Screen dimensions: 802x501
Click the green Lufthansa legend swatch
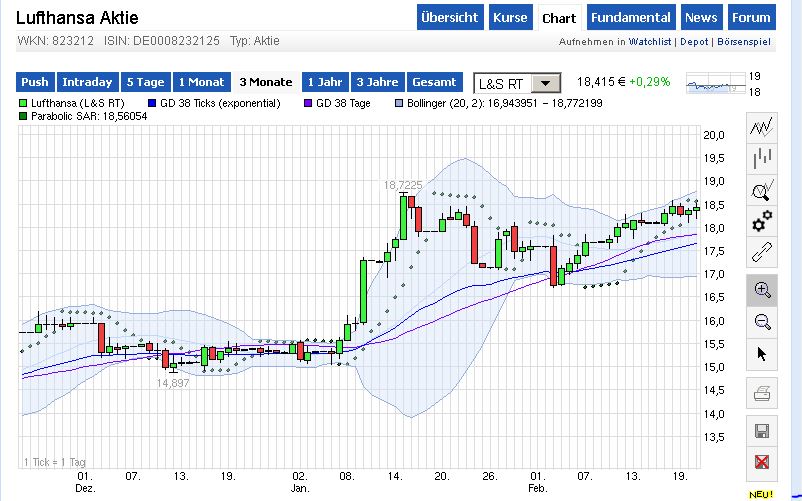(23, 103)
